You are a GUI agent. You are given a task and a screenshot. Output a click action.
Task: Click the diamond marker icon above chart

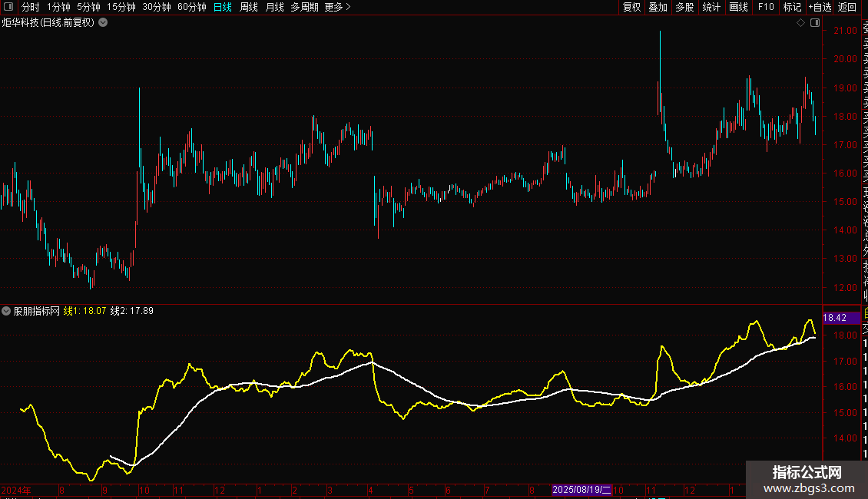click(800, 23)
